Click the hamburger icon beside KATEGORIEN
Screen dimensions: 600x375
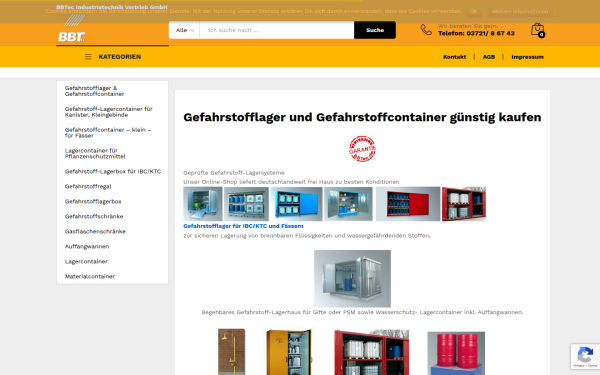coord(88,57)
